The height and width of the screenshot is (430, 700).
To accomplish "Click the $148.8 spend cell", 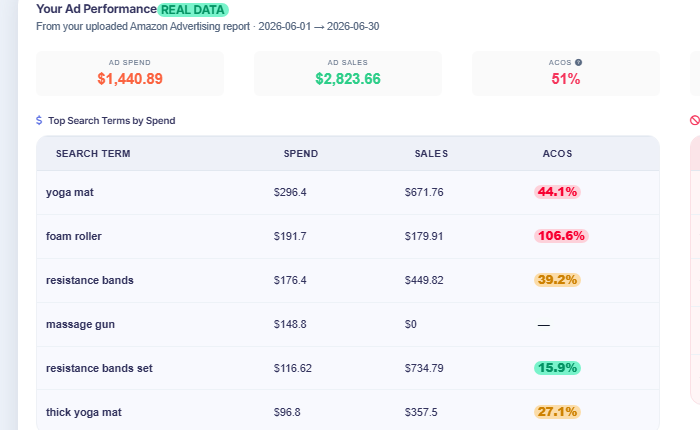I will (x=290, y=324).
